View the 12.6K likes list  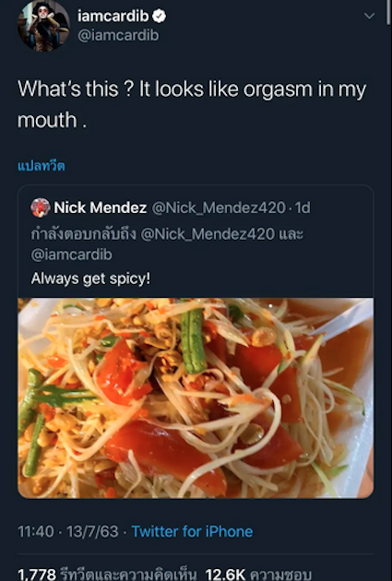[258, 575]
